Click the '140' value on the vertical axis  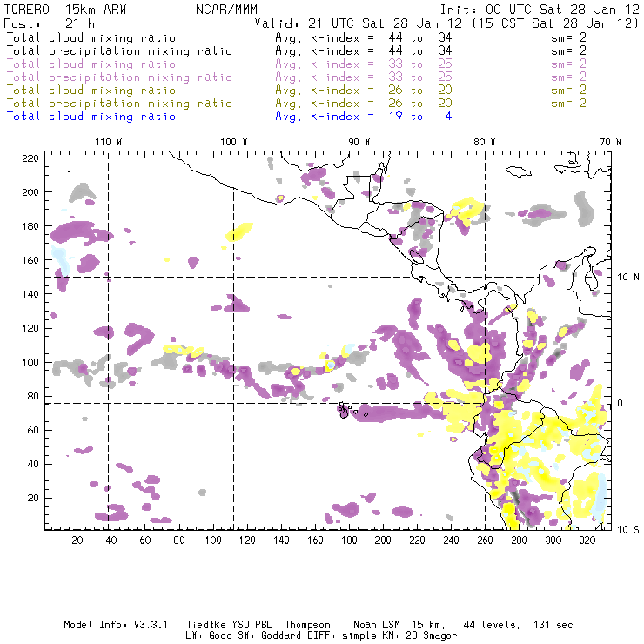tap(30, 294)
